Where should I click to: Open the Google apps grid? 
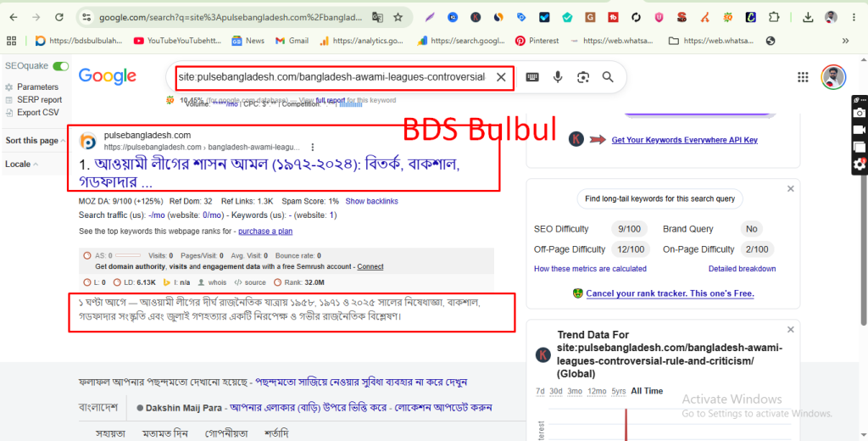[803, 77]
